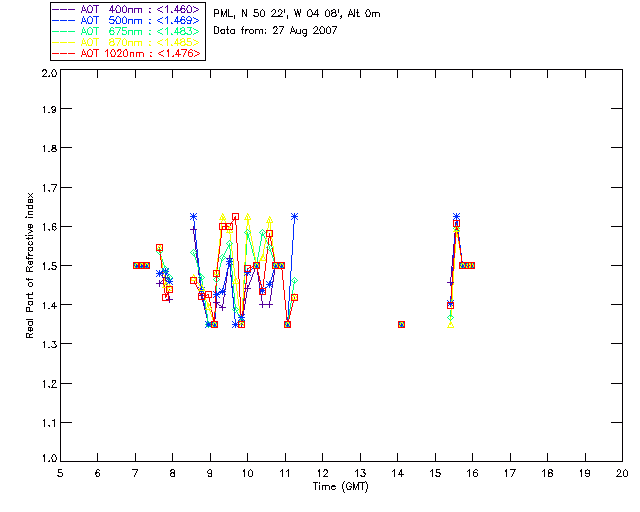Click the y-axis tick label 1.5

[x=49, y=266]
